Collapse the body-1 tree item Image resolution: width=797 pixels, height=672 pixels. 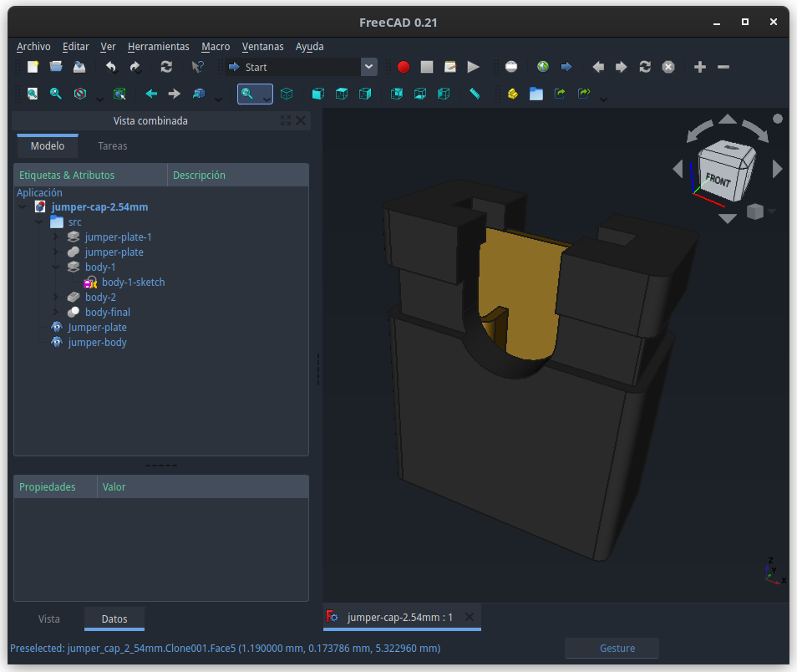(x=55, y=267)
